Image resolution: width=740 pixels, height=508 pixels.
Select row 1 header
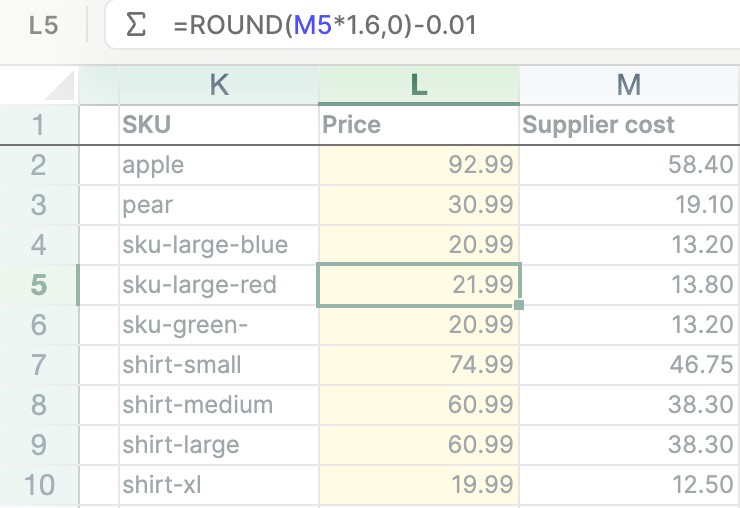point(39,125)
